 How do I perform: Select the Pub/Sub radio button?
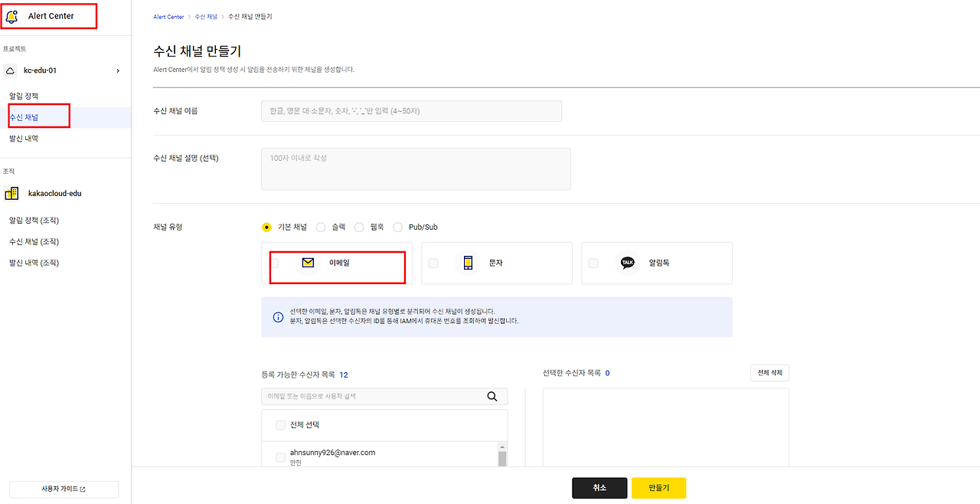pos(398,227)
